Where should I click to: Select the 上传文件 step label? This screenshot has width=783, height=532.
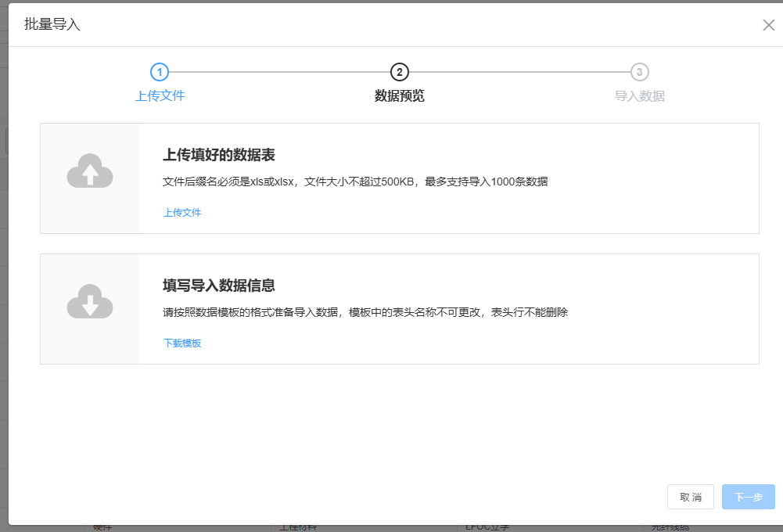tap(160, 95)
